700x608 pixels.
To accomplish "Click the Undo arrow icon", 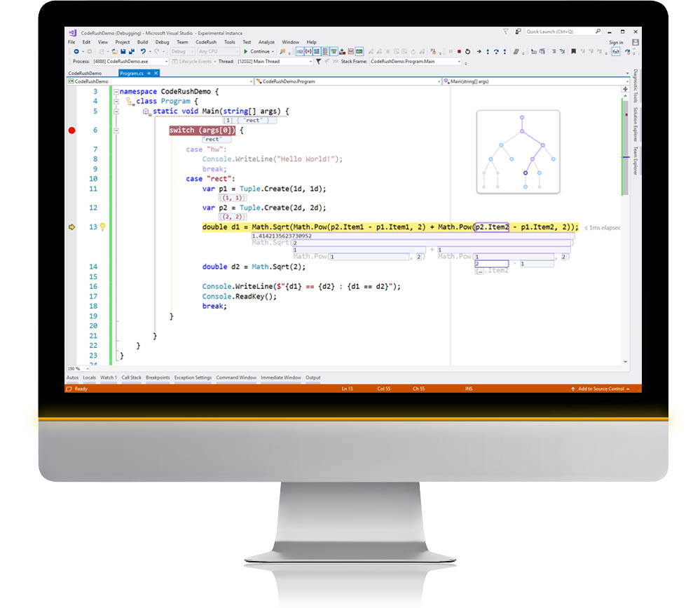I will point(143,52).
